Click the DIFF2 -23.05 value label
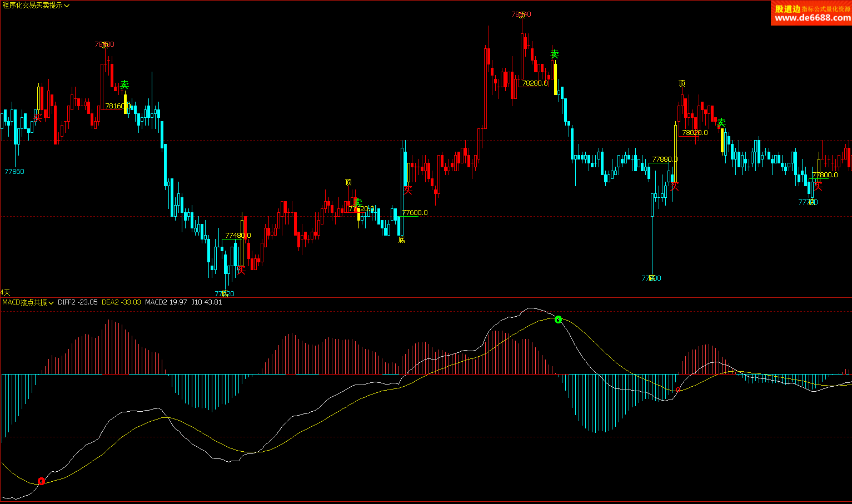 [78, 302]
